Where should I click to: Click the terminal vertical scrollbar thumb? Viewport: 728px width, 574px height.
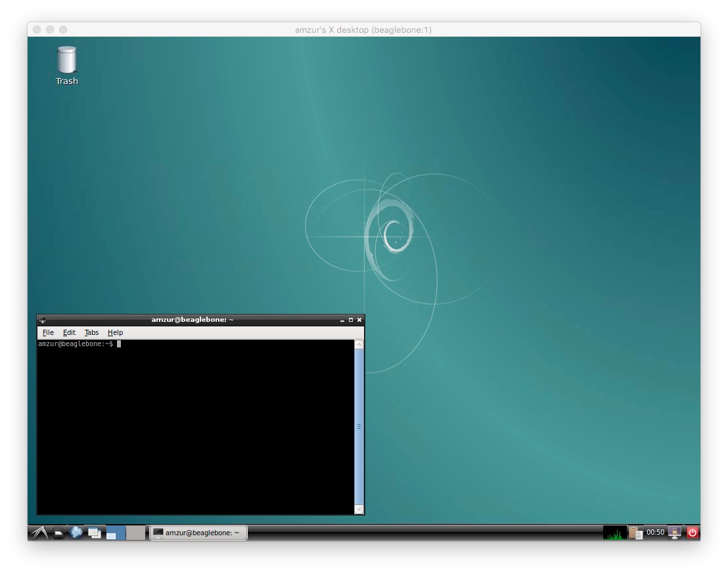coord(359,427)
